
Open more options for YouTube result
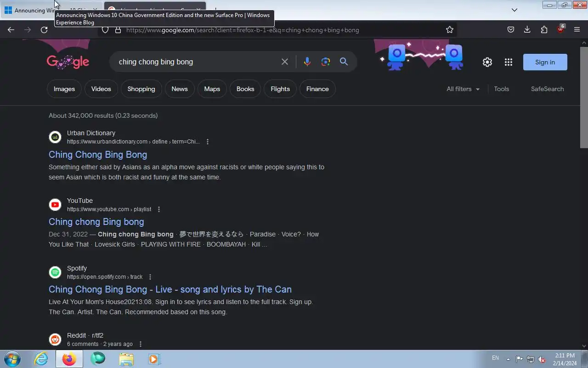coord(159,209)
